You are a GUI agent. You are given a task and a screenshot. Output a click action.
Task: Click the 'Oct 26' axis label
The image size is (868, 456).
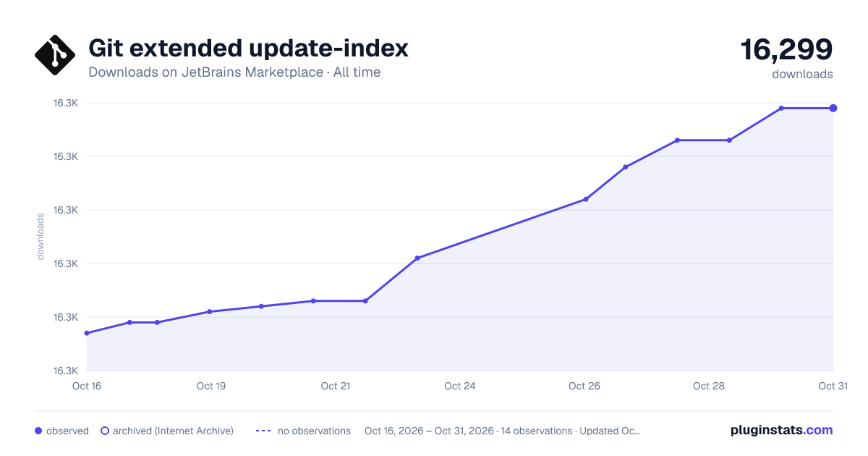click(x=584, y=386)
